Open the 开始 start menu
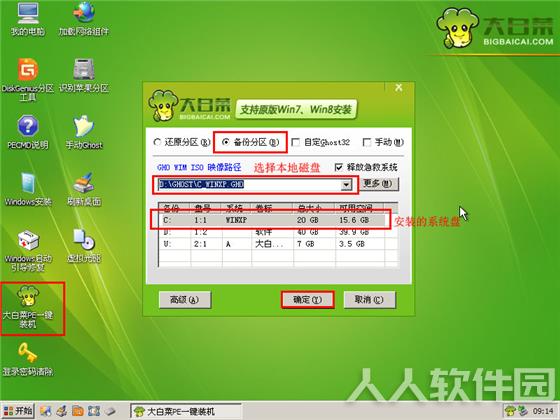This screenshot has width=560, height=420. coord(18,411)
